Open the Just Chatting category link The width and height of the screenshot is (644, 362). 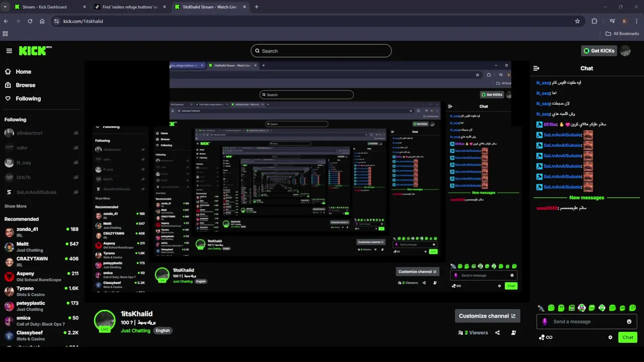135,331
